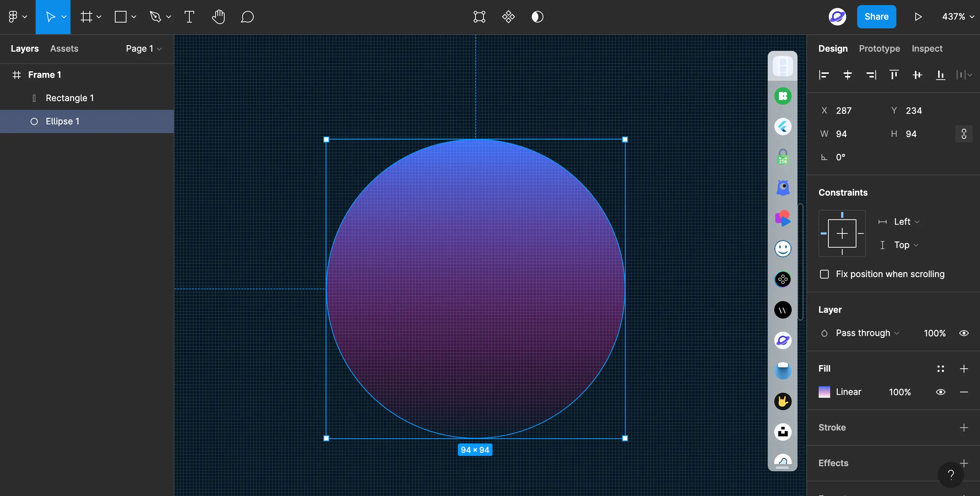Viewport: 980px width, 496px height.
Task: Open the zoom level dropdown
Action: coord(957,17)
